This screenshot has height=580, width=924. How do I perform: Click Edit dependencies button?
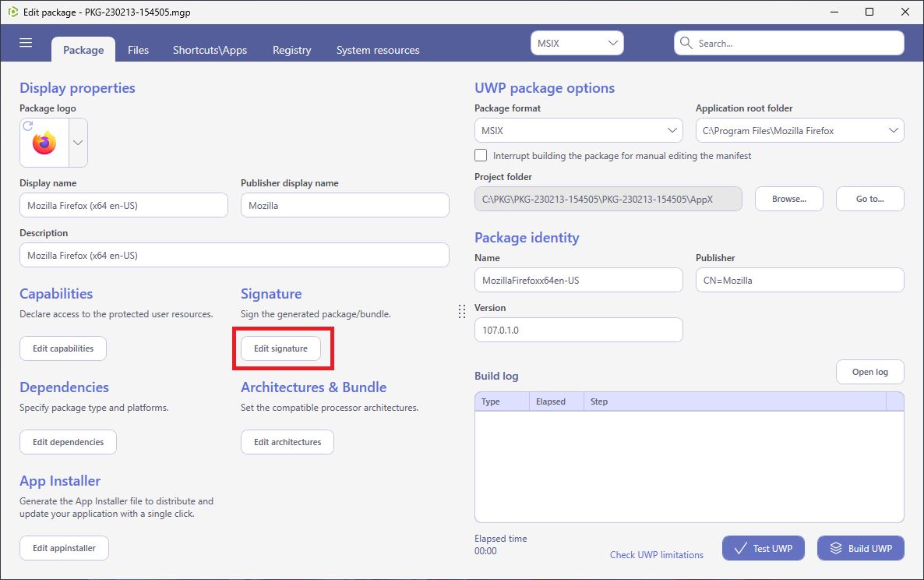[x=69, y=442]
